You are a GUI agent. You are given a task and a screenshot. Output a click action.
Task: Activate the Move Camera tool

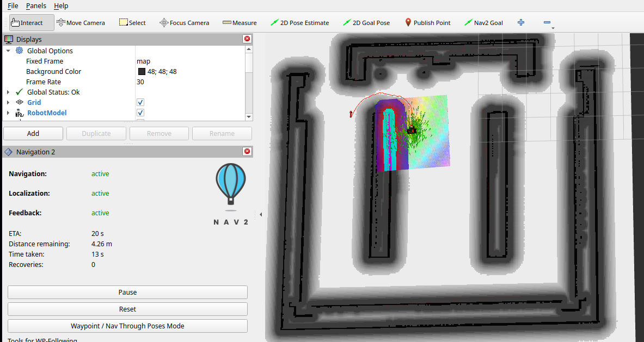(x=81, y=23)
